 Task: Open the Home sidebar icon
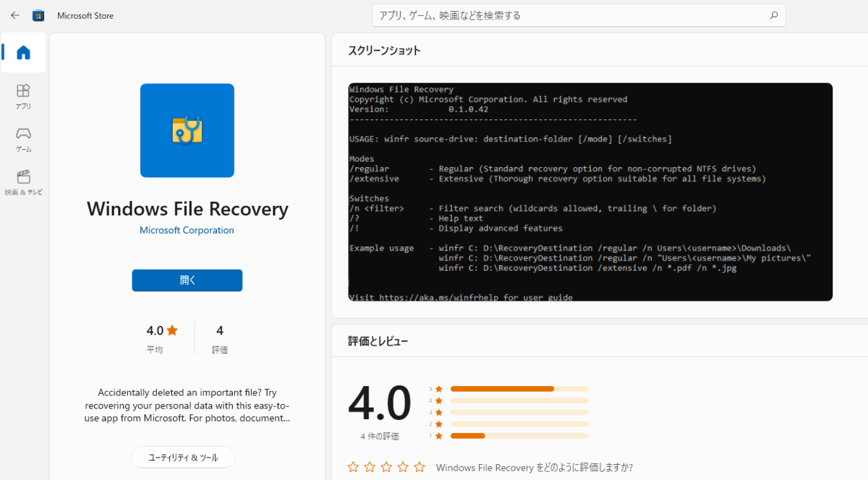(x=23, y=52)
